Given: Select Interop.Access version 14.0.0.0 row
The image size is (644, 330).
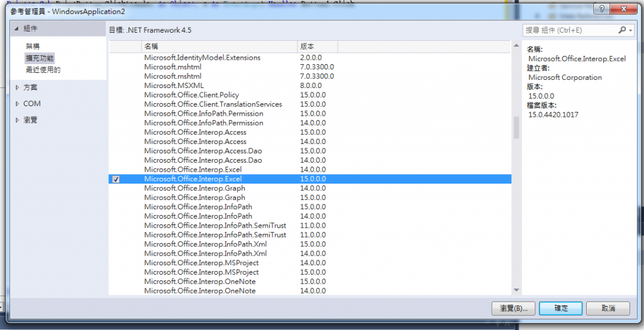Looking at the screenshot, I should click(309, 141).
